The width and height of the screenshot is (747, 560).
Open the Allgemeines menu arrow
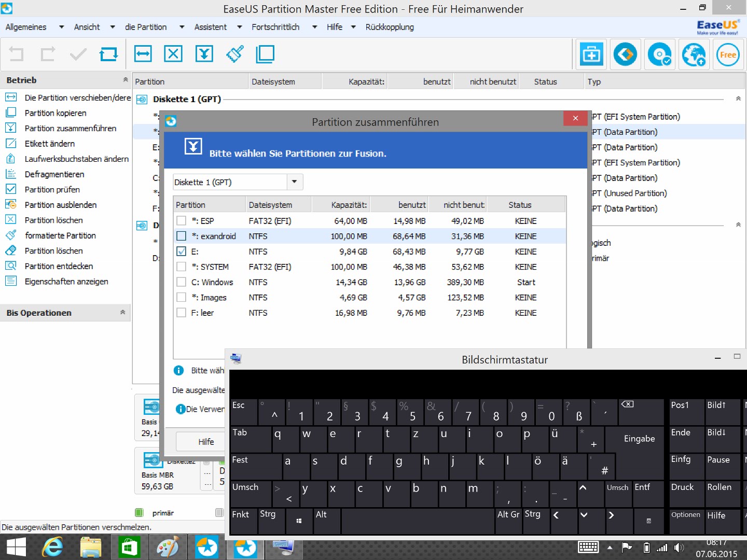(x=61, y=27)
